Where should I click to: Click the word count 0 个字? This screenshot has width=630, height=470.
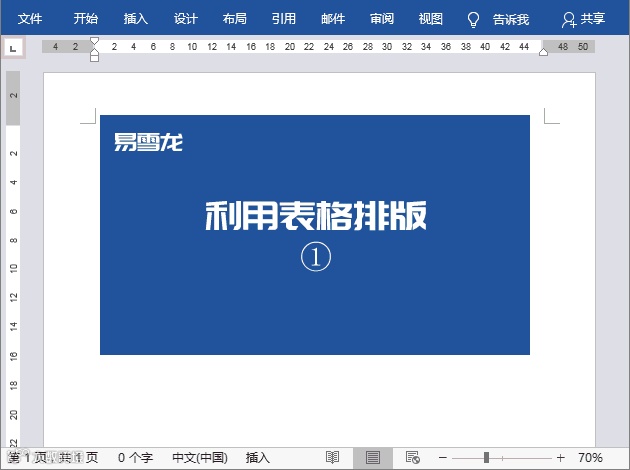pos(135,458)
